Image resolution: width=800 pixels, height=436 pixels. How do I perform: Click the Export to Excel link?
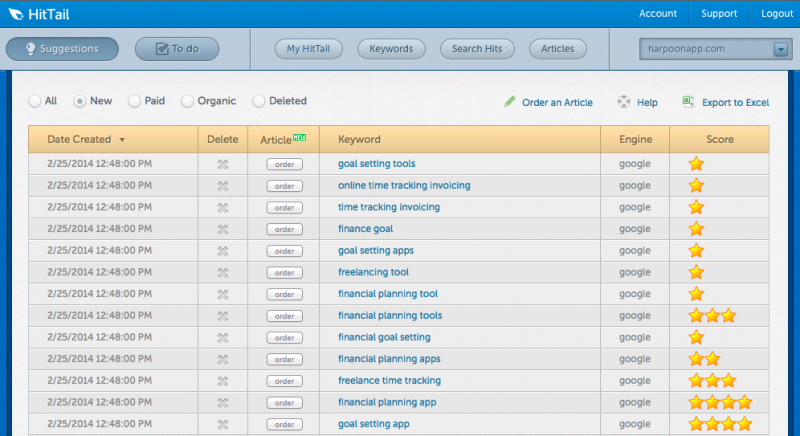click(735, 102)
